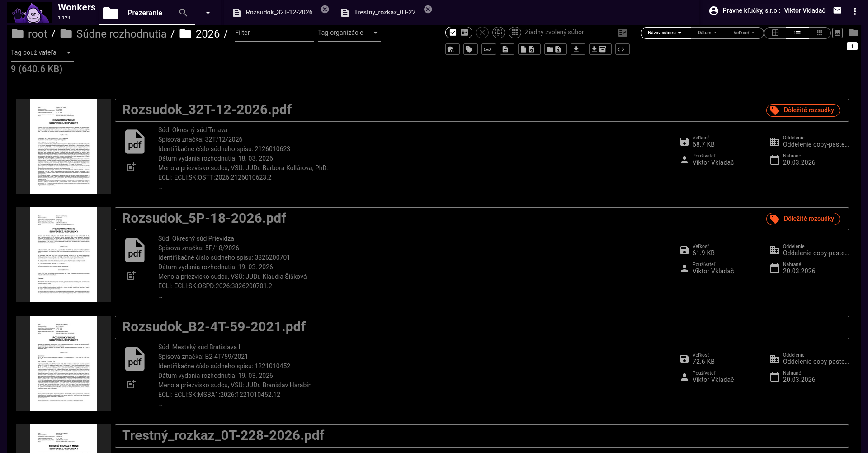Click the folder search toolbar icon
The image size is (868, 453).
tap(555, 49)
